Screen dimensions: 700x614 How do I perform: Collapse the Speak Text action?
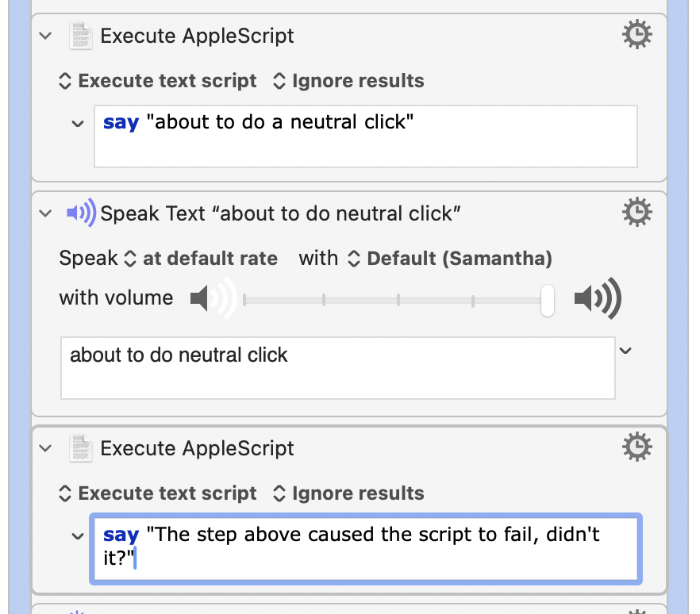[x=45, y=213]
